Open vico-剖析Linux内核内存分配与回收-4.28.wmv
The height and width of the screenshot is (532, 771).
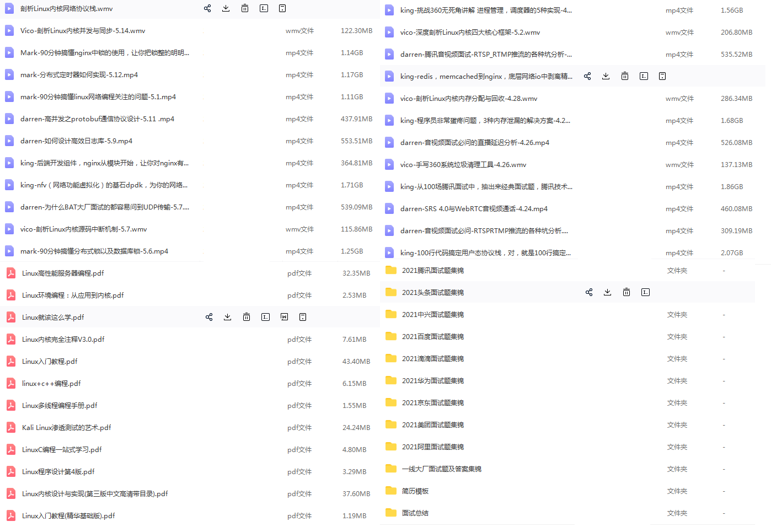[x=469, y=98]
